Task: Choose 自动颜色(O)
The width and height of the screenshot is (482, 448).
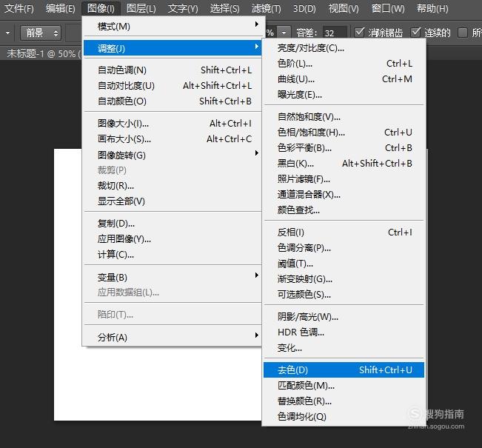Action: [x=173, y=101]
